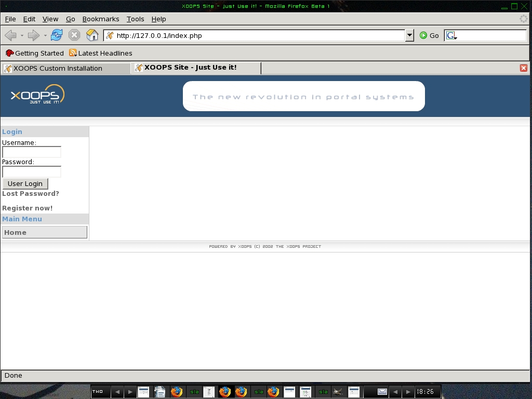Viewport: 532px width, 399px height.
Task: Open the Tools menu
Action: click(x=135, y=19)
